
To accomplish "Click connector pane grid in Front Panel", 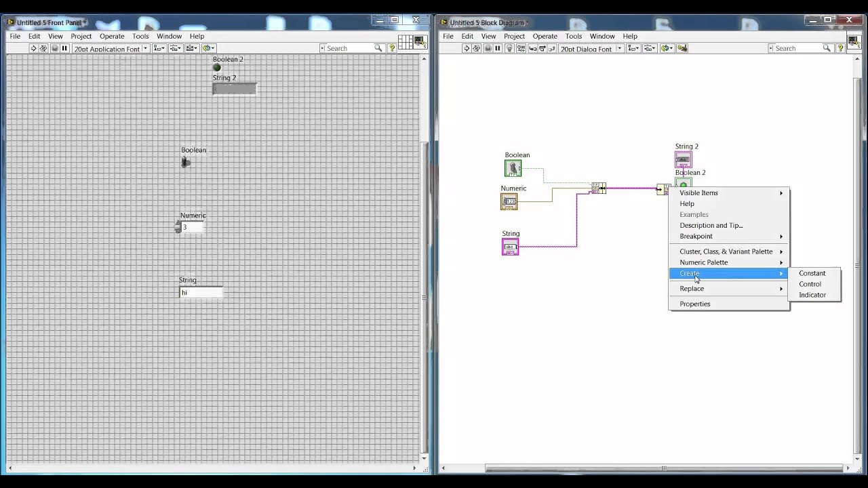I will 406,43.
